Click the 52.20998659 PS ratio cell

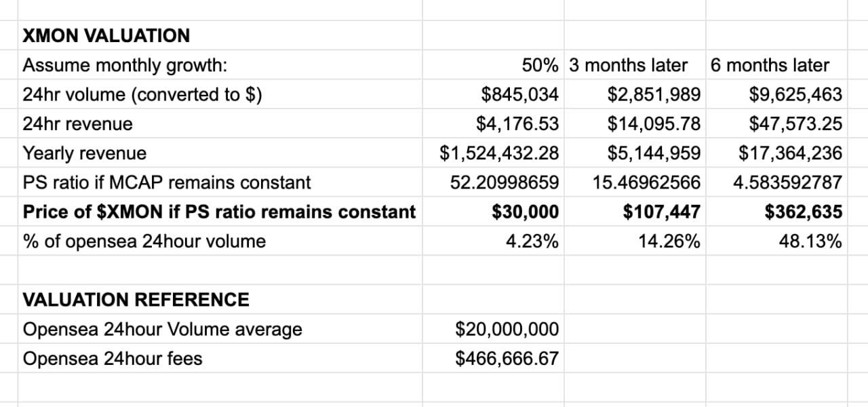[x=493, y=182]
